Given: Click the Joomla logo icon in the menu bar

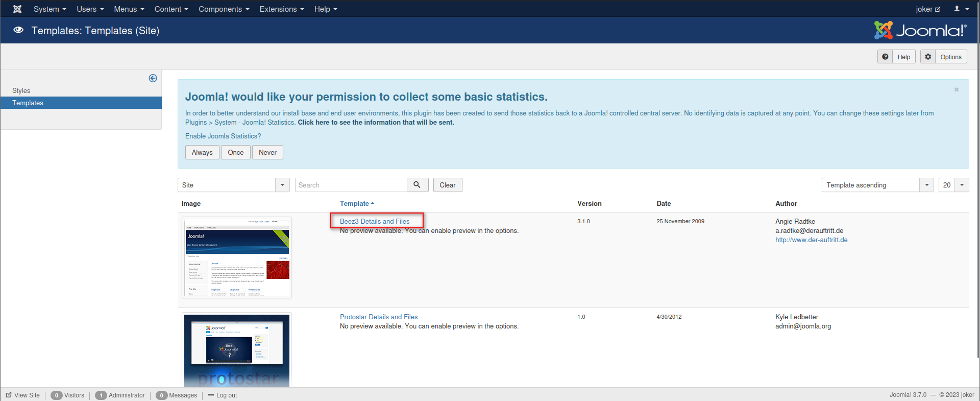Looking at the screenshot, I should (17, 9).
